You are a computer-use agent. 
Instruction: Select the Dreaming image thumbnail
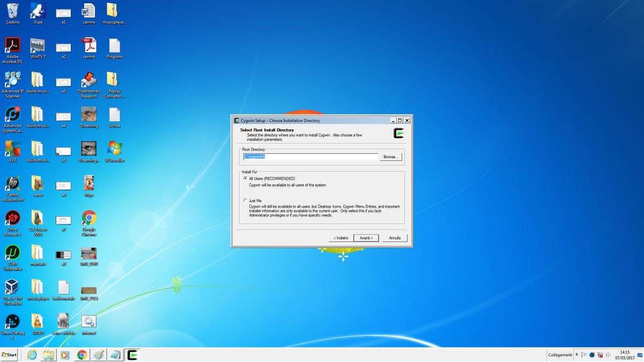coord(89,117)
